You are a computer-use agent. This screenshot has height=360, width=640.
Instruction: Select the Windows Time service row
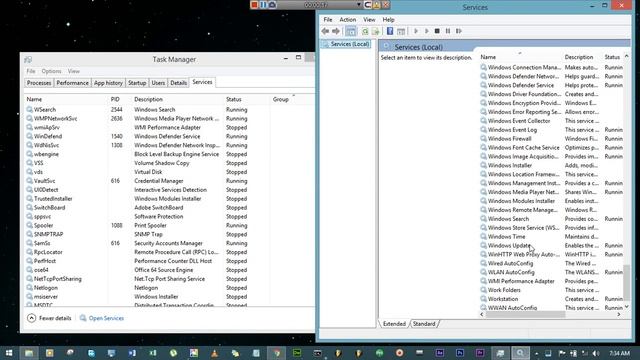[551, 237]
